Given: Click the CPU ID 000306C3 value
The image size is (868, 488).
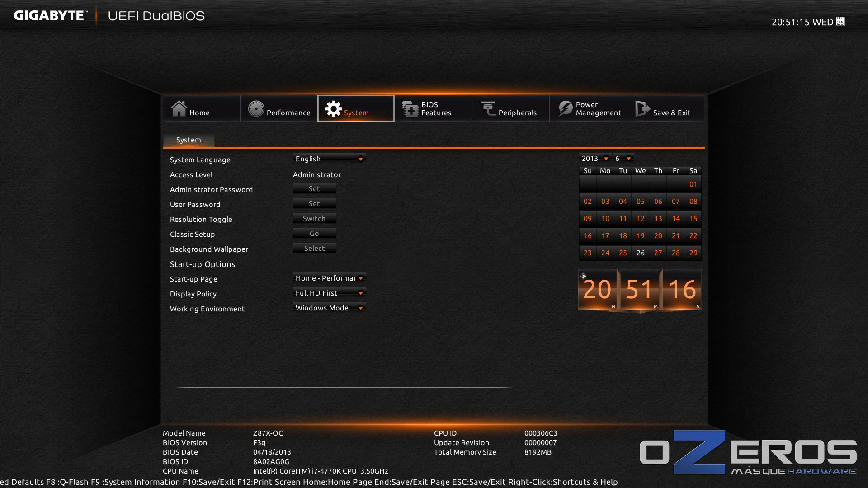Looking at the screenshot, I should [x=541, y=433].
